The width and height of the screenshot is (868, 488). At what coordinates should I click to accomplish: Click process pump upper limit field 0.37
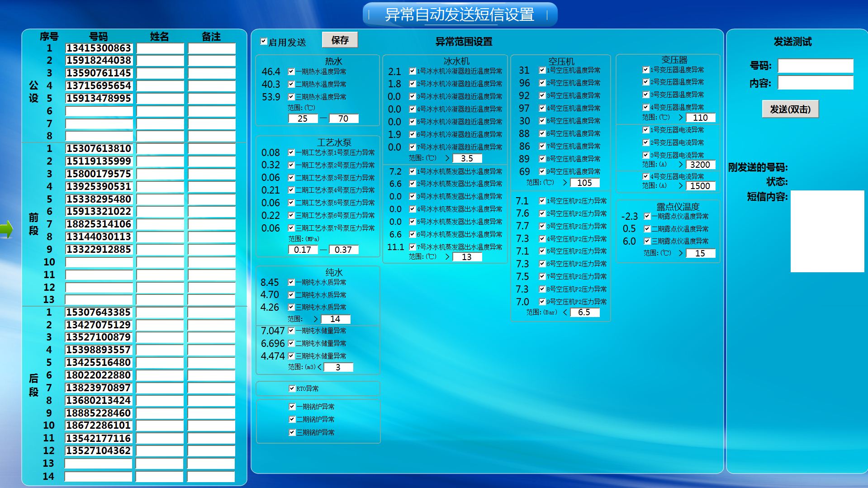tap(343, 250)
